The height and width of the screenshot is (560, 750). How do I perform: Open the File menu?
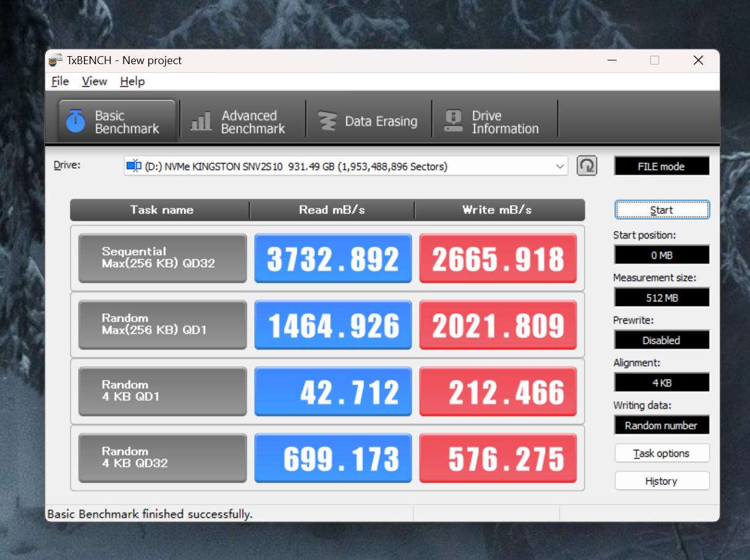tap(59, 81)
